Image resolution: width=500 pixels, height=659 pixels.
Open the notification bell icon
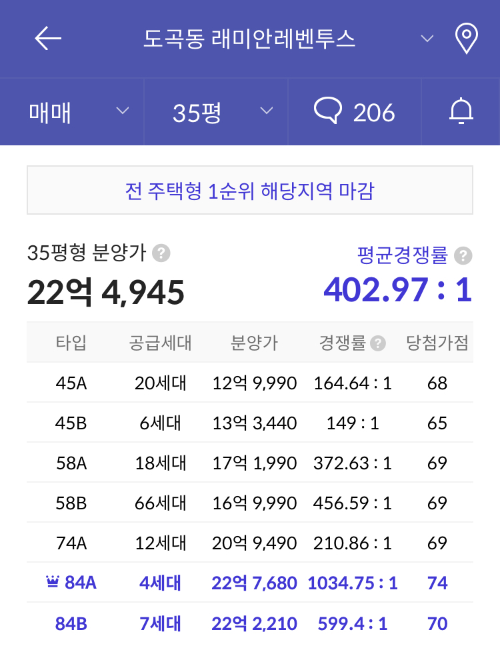point(461,111)
